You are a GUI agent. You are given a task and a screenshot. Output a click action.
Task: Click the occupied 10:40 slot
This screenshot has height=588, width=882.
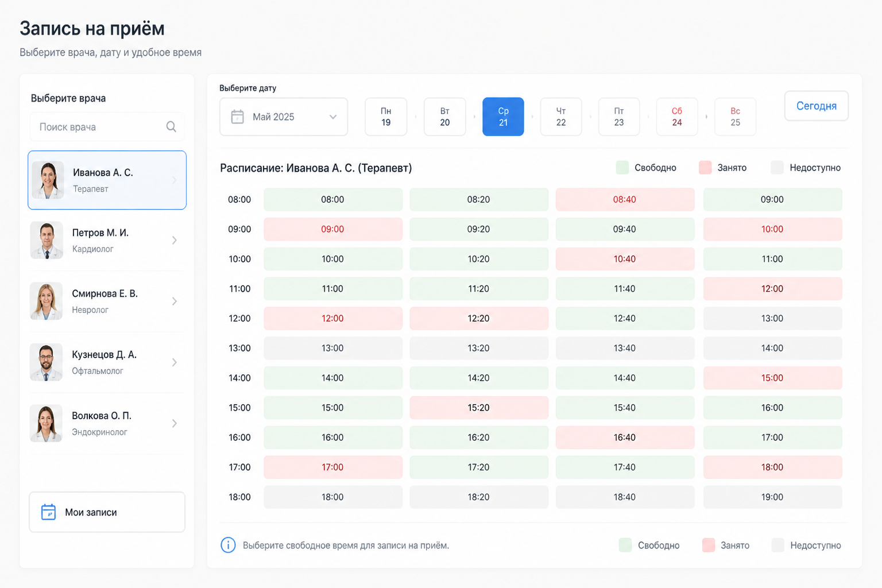pyautogui.click(x=625, y=259)
